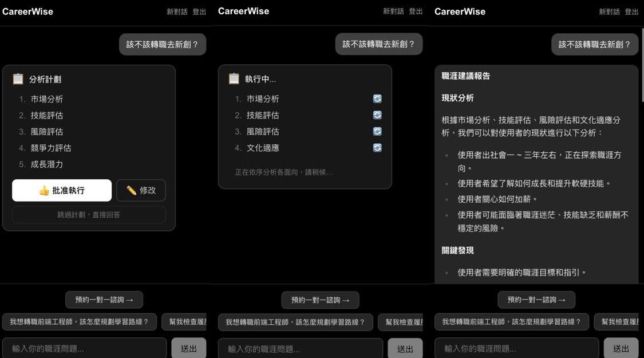The width and height of the screenshot is (644, 358).
Task: Click 送出 in the left panel
Action: [189, 348]
